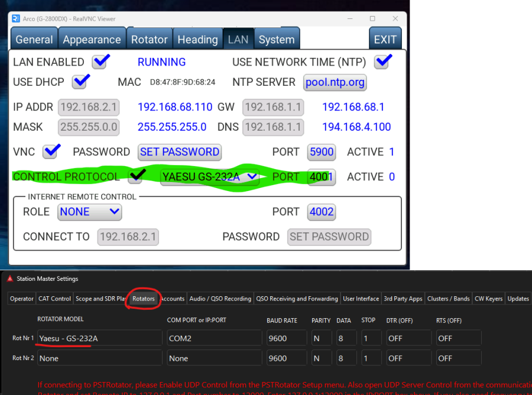Open the Clusters / Bands tab
Image resolution: width=532 pixels, height=395 pixels.
point(448,299)
